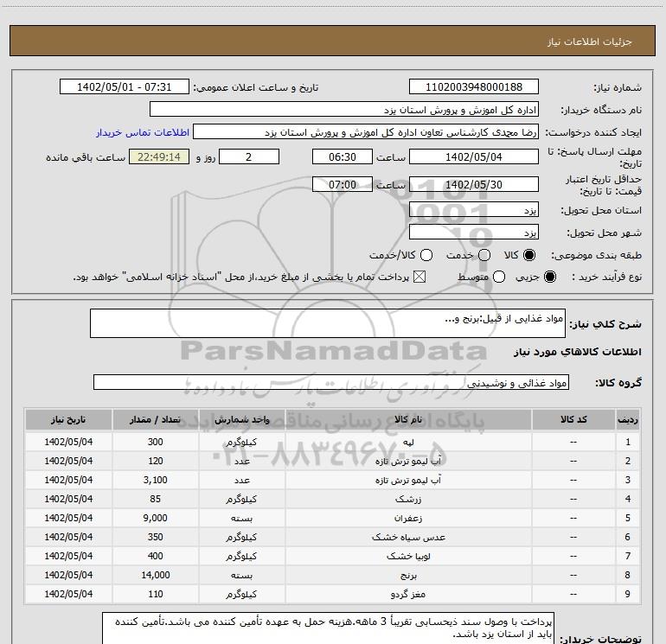Click the نام کالا column header
The width and height of the screenshot is (666, 644).
408,419
